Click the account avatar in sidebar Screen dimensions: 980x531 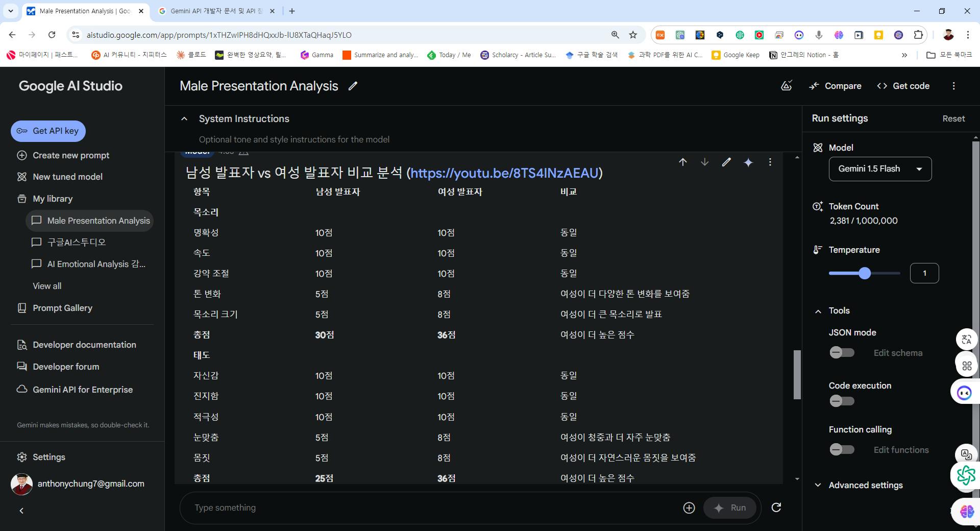21,484
